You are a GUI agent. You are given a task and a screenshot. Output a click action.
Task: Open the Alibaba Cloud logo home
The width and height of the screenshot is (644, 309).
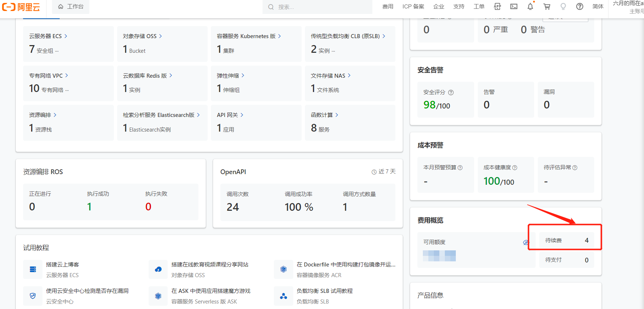pos(21,7)
